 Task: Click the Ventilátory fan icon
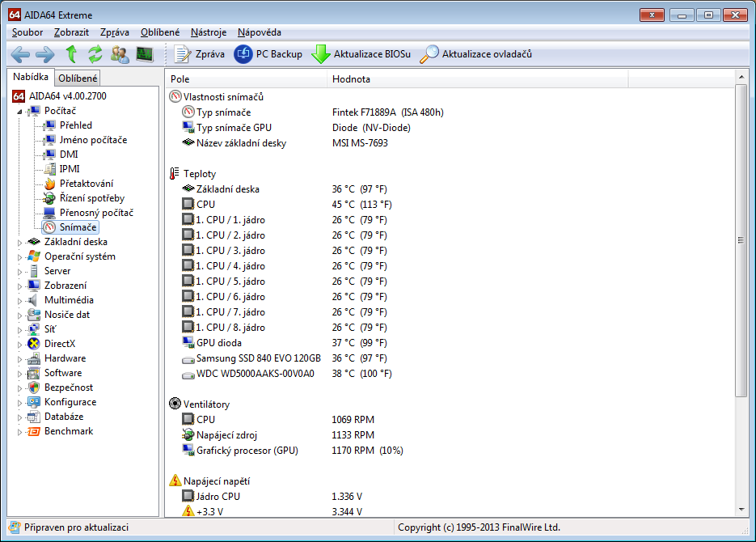pyautogui.click(x=175, y=404)
